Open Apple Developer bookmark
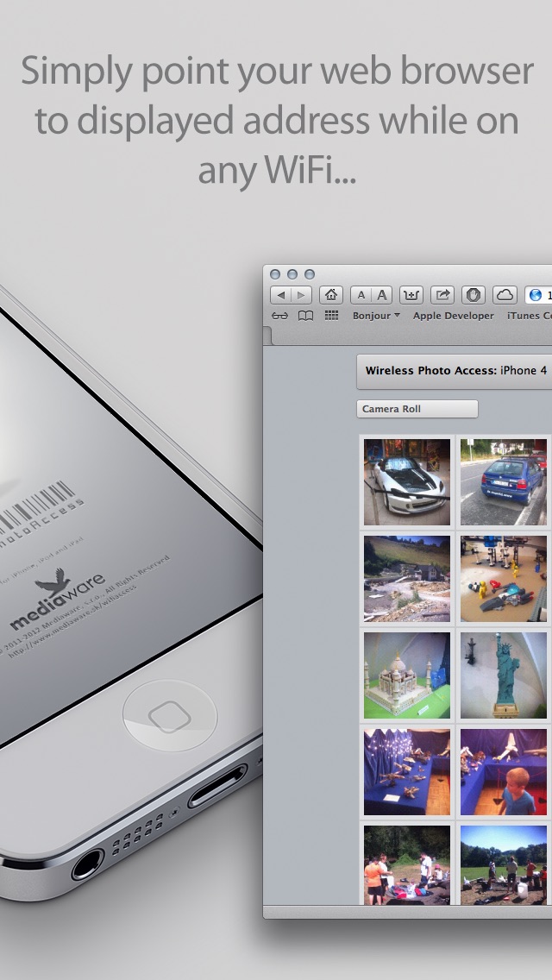The image size is (552, 980). pyautogui.click(x=453, y=316)
